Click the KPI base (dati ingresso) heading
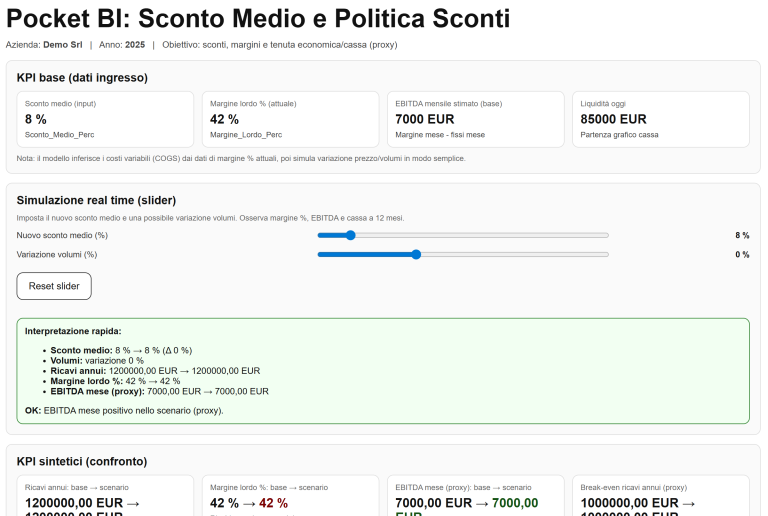 click(x=82, y=77)
